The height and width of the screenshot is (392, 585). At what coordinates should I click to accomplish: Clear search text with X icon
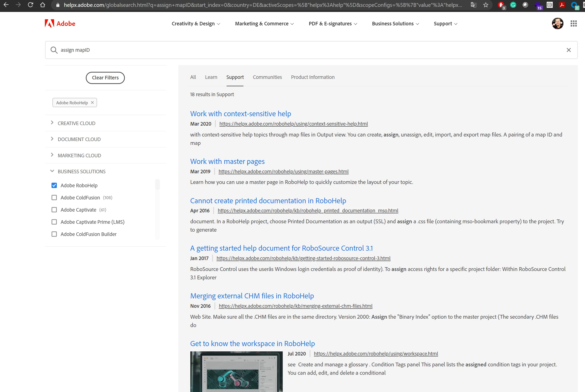pos(569,50)
